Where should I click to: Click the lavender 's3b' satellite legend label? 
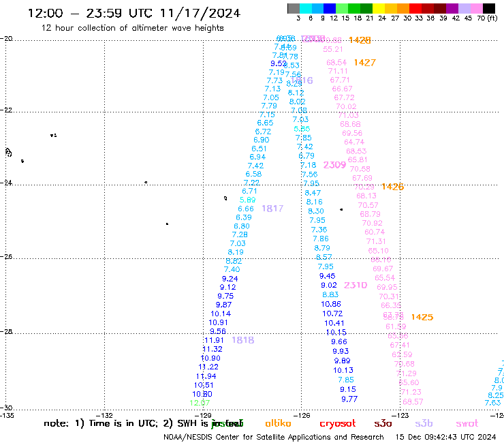[424, 423]
